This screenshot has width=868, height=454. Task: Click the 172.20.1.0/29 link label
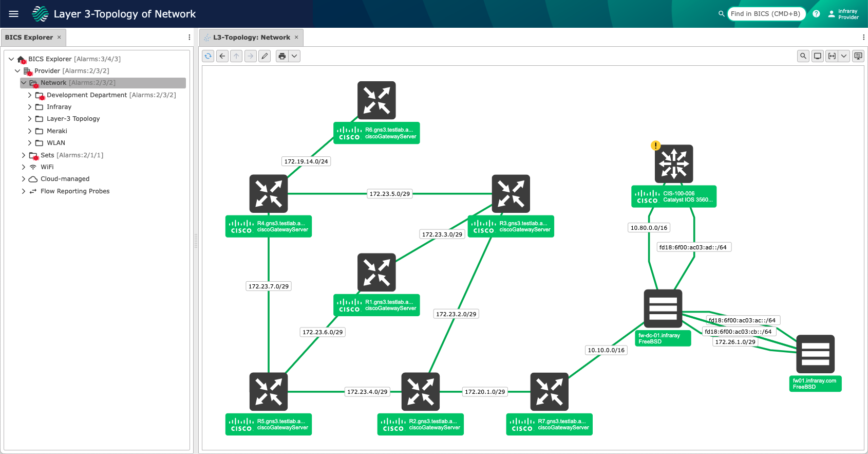click(485, 392)
